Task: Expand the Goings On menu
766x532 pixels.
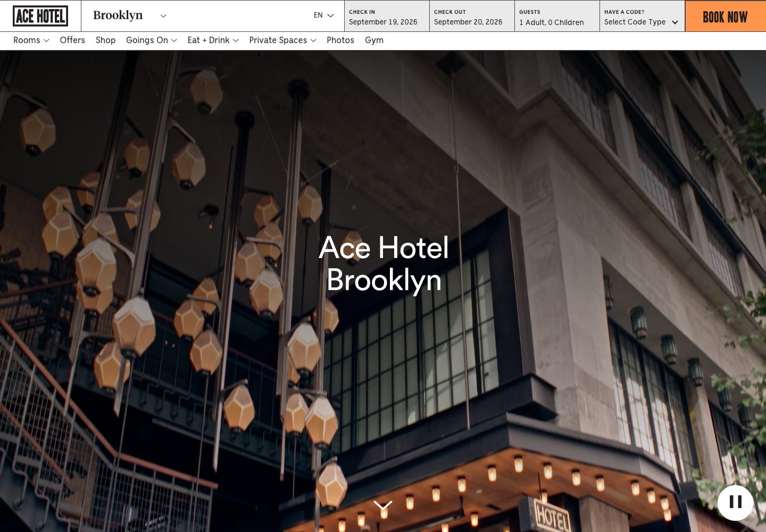Action: pyautogui.click(x=152, y=40)
